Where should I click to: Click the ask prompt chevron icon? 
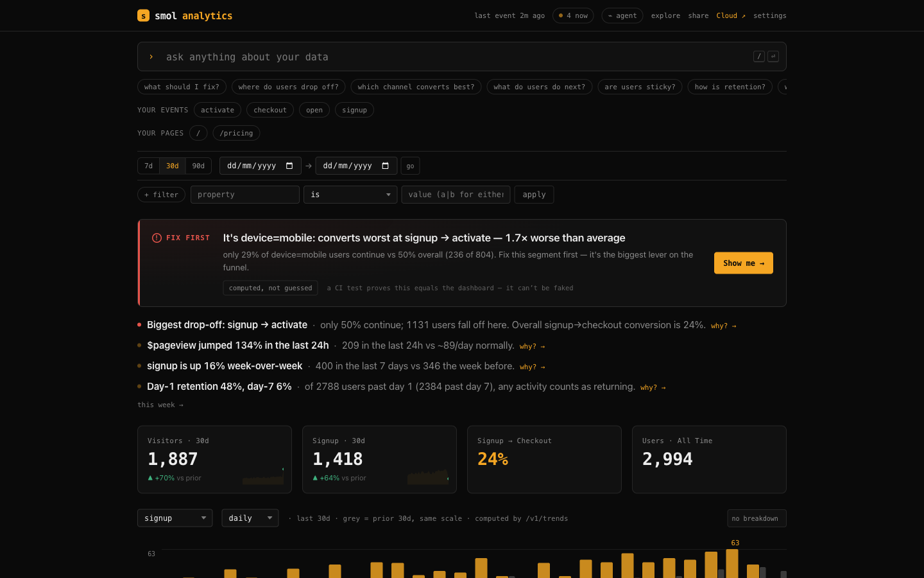click(x=151, y=57)
